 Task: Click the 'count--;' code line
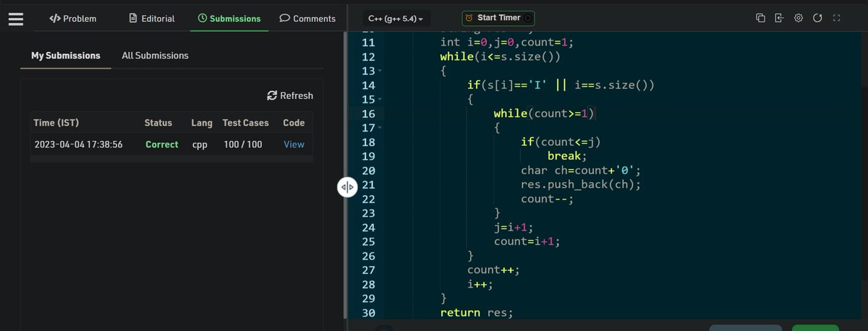(547, 199)
